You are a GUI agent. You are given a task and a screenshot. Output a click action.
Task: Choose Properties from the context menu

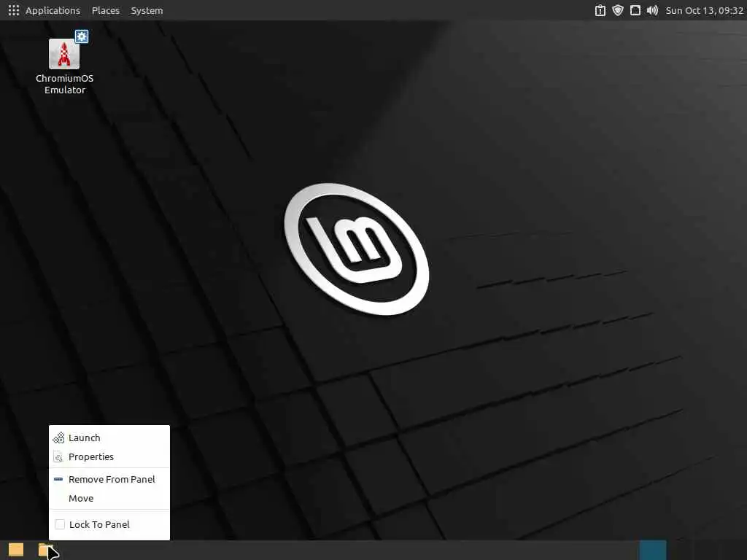coord(109,456)
